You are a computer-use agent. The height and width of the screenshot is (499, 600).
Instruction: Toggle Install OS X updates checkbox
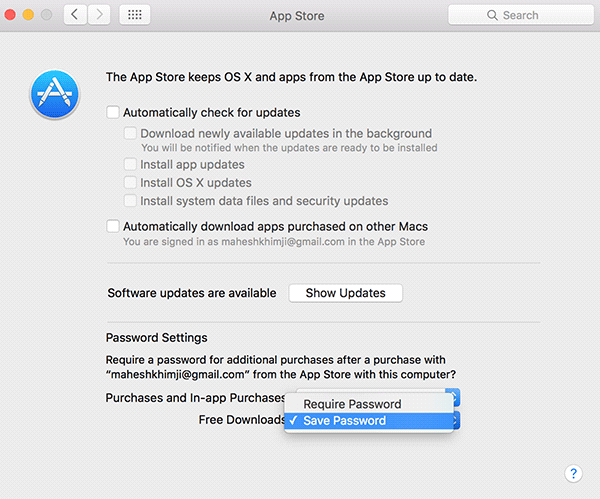(x=131, y=183)
